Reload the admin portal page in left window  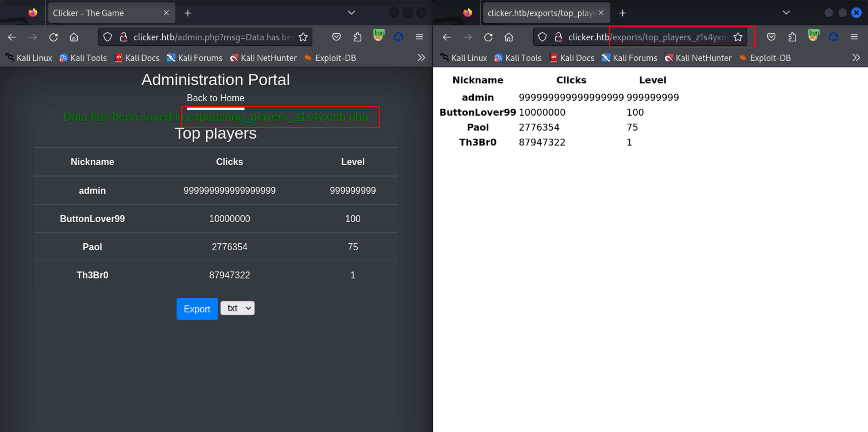(53, 37)
